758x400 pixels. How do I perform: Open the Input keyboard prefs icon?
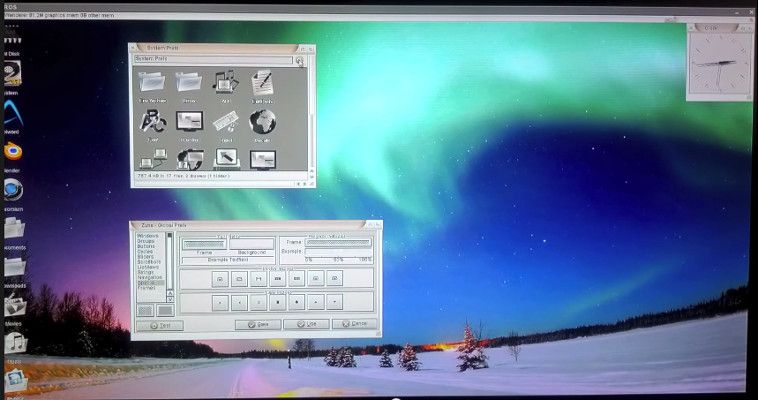(226, 122)
